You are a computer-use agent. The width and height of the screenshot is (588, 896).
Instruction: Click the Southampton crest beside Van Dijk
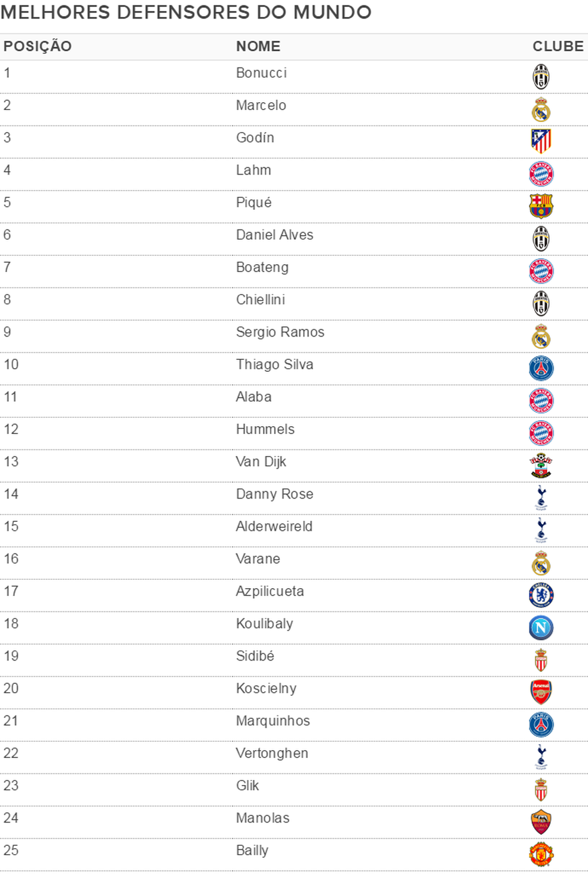coord(541,466)
